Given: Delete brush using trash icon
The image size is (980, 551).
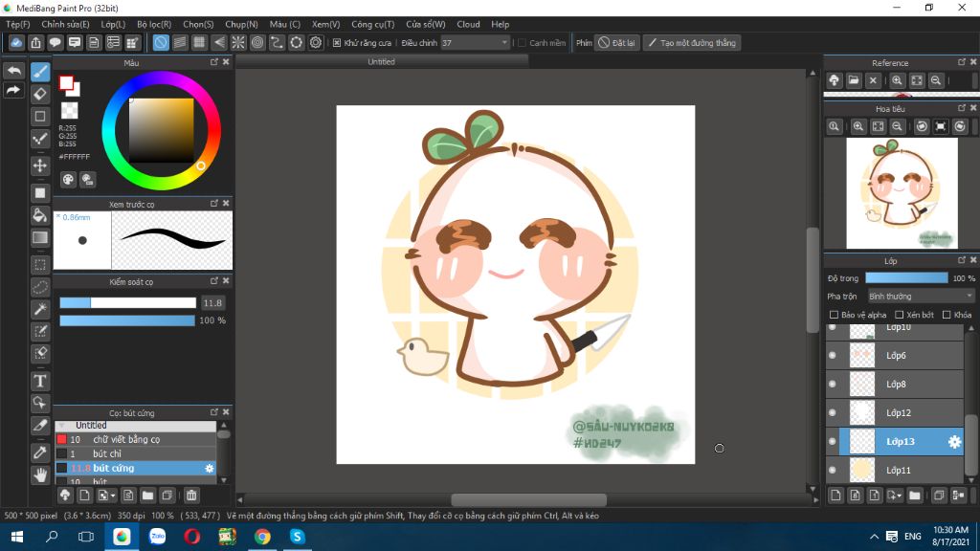Looking at the screenshot, I should [x=191, y=496].
